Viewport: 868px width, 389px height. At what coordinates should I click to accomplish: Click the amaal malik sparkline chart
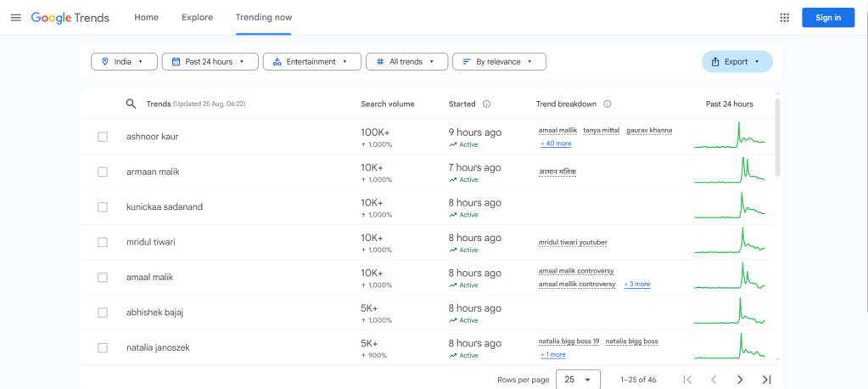[x=730, y=275]
